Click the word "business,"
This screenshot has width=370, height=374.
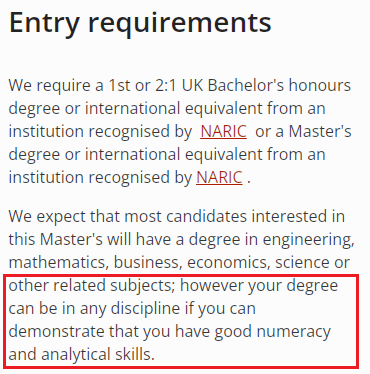tap(148, 263)
